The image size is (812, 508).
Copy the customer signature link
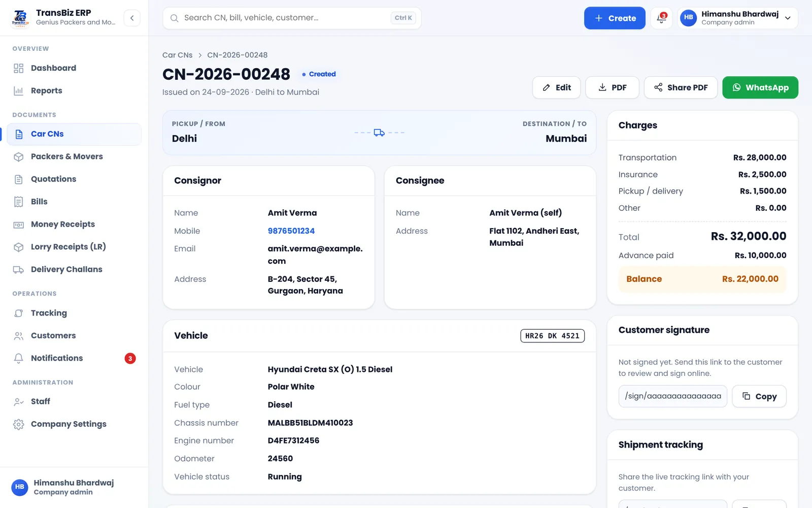759,396
